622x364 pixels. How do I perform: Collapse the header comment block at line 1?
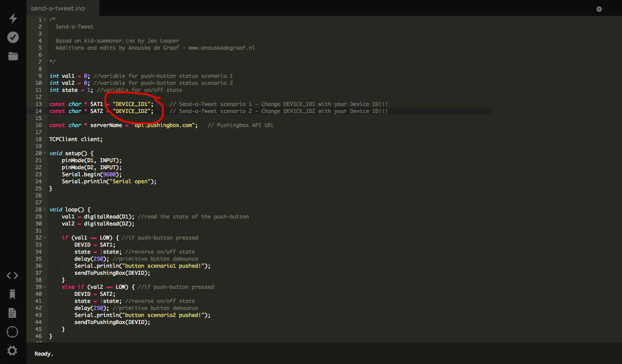[x=46, y=20]
